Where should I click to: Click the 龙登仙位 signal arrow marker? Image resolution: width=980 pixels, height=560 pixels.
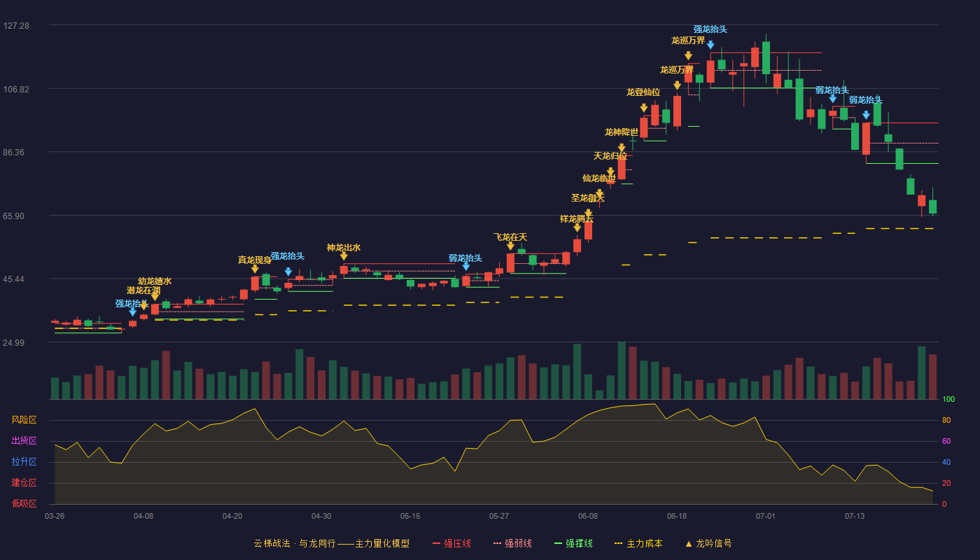pyautogui.click(x=643, y=108)
